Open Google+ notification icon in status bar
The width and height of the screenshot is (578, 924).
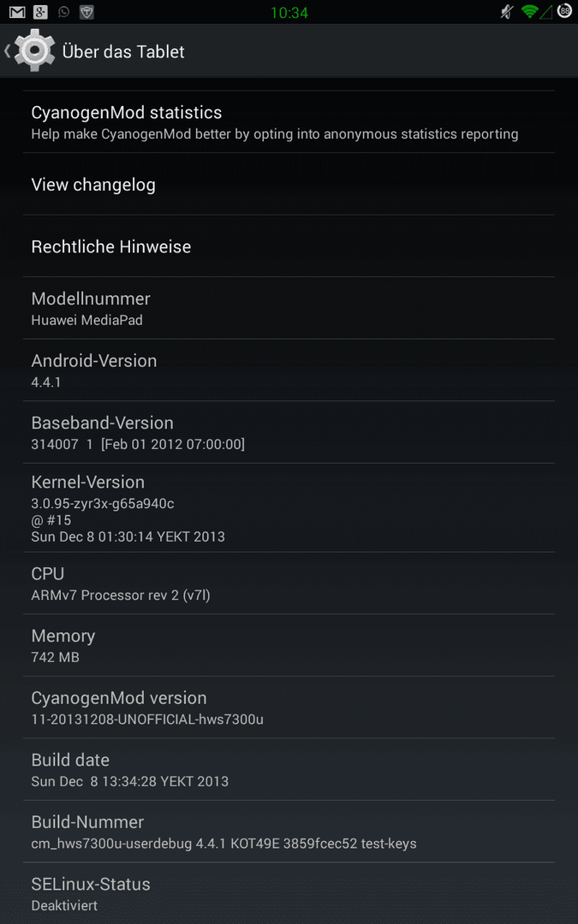click(x=40, y=12)
